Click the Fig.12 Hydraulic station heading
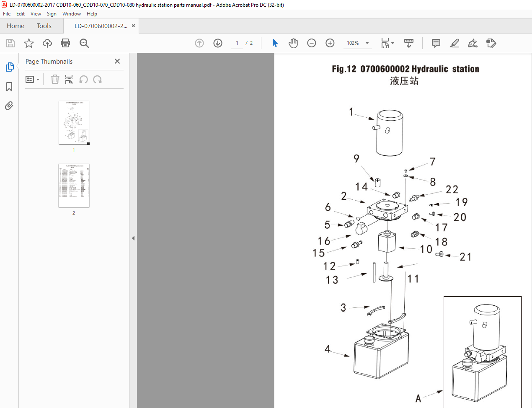The image size is (532, 408). pyautogui.click(x=405, y=69)
